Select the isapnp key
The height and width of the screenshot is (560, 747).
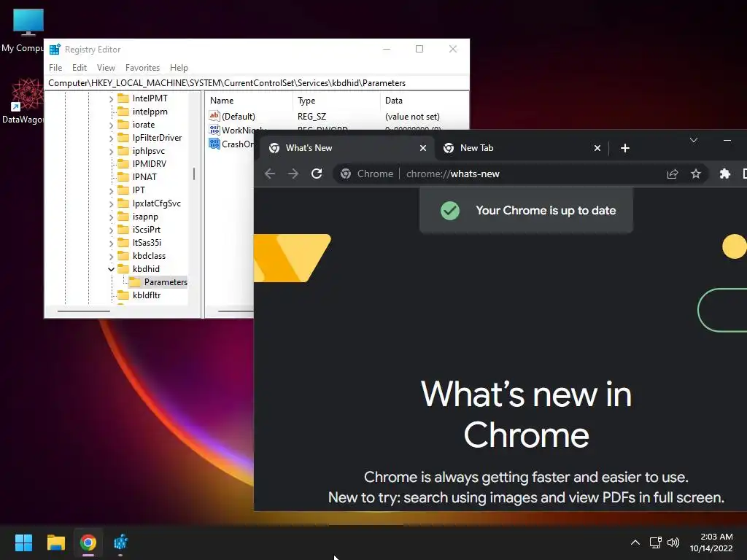click(x=145, y=217)
